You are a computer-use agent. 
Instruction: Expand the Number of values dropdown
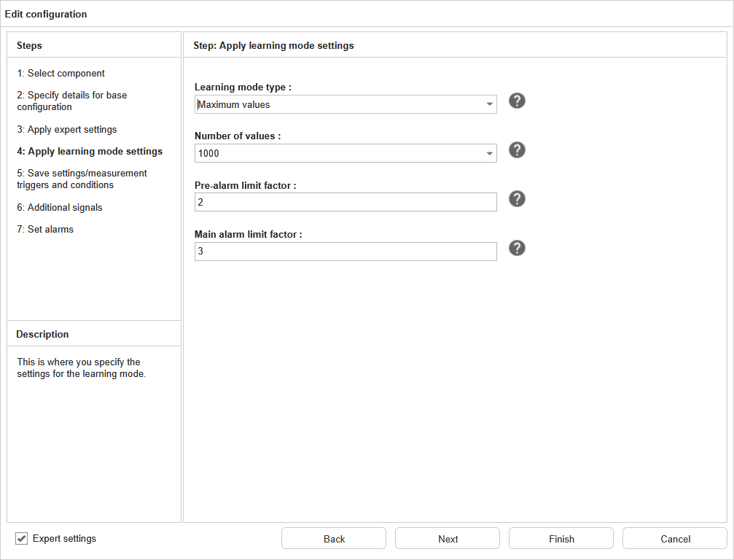point(489,153)
